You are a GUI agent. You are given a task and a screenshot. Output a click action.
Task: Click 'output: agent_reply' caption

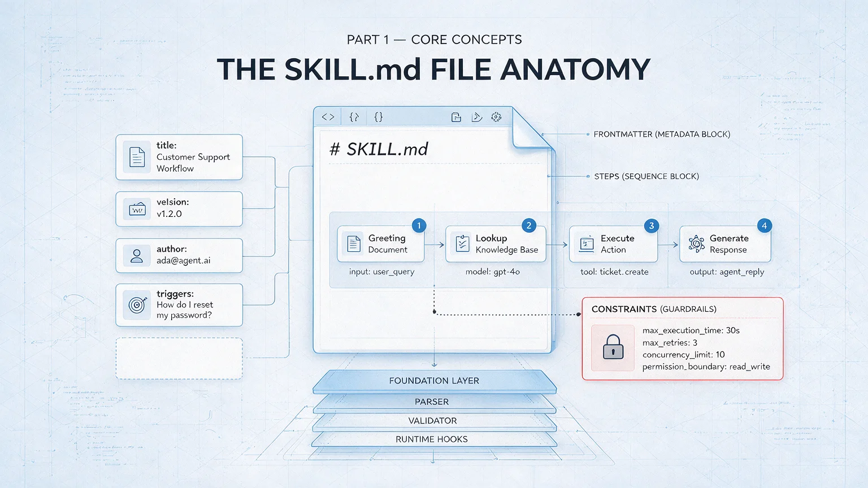727,272
